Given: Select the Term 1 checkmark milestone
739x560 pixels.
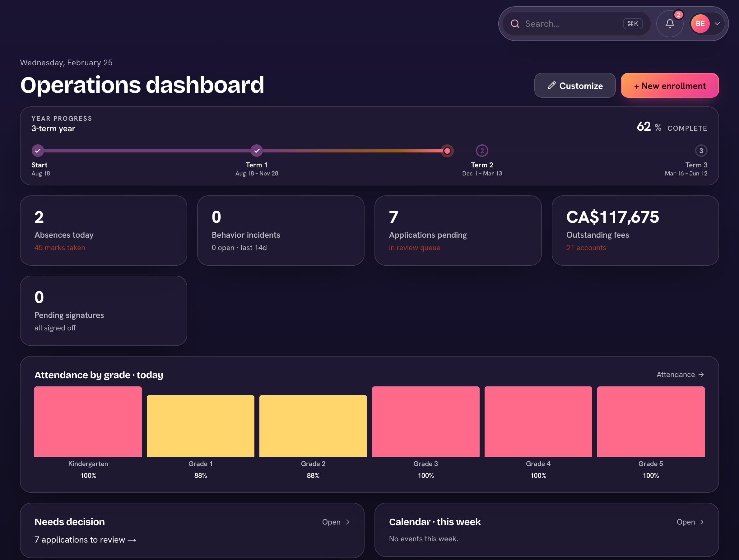Looking at the screenshot, I should (257, 151).
